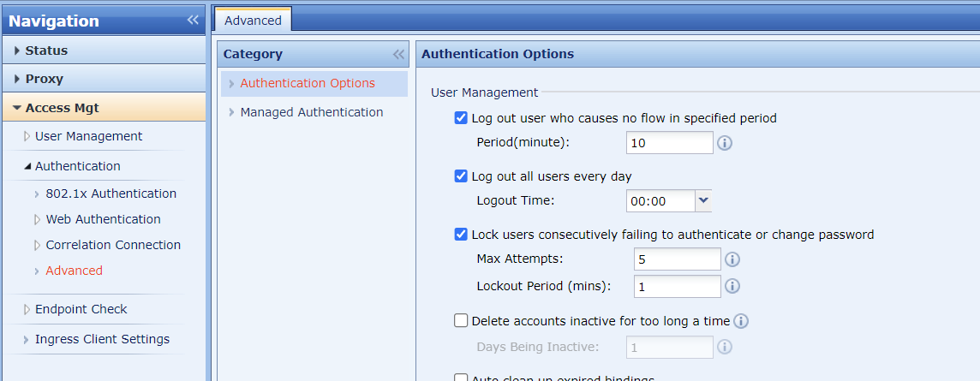Click info icon next to Period(minute) field
Image resolution: width=980 pixels, height=381 pixels.
pos(725,143)
